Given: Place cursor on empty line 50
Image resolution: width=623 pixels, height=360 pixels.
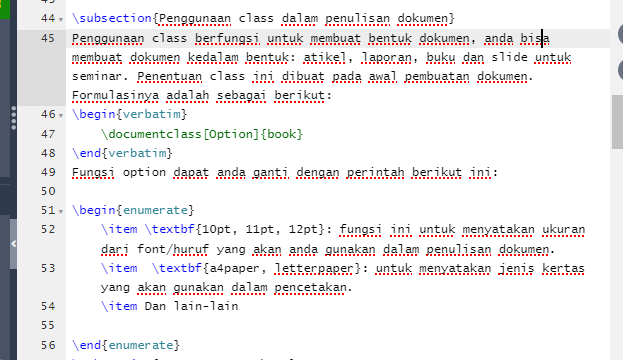Looking at the screenshot, I should click(x=338, y=192).
